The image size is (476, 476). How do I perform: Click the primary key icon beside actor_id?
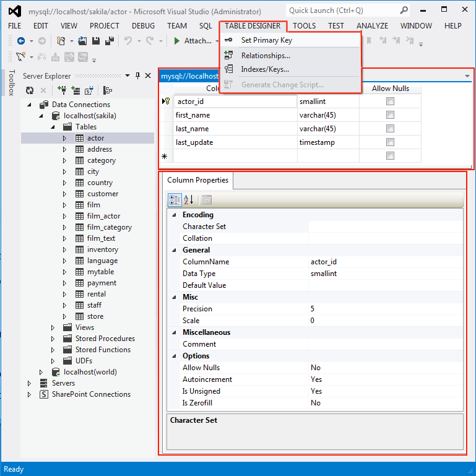pos(167,102)
